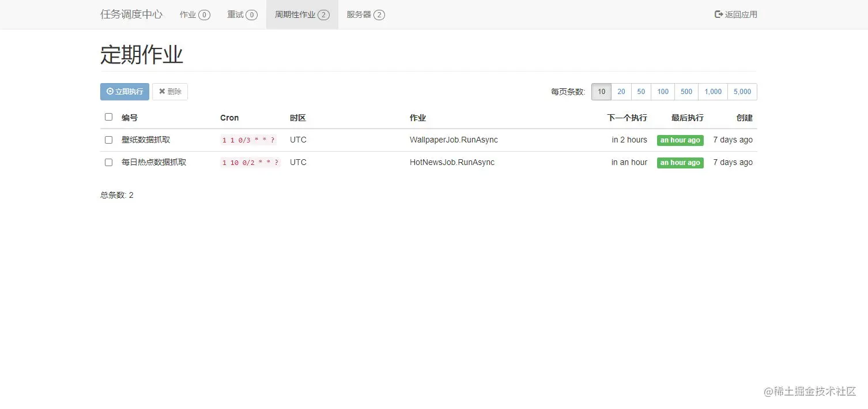Click the 创建 column header
The image size is (868, 409).
[x=745, y=118]
